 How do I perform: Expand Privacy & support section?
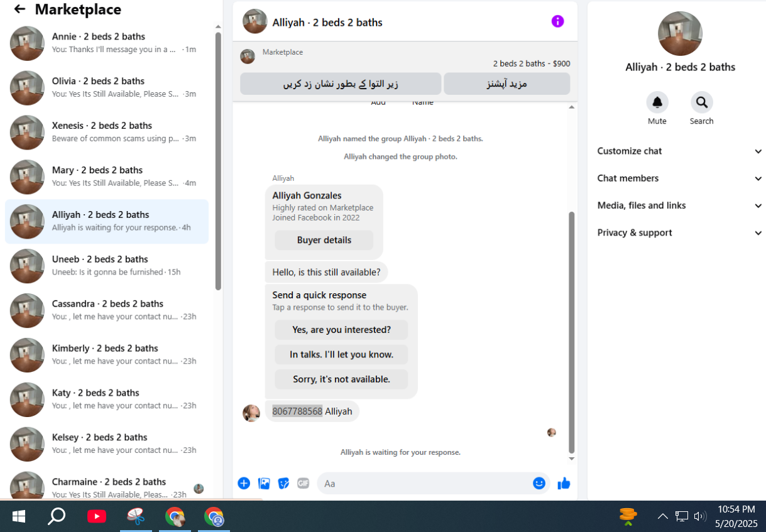(680, 232)
